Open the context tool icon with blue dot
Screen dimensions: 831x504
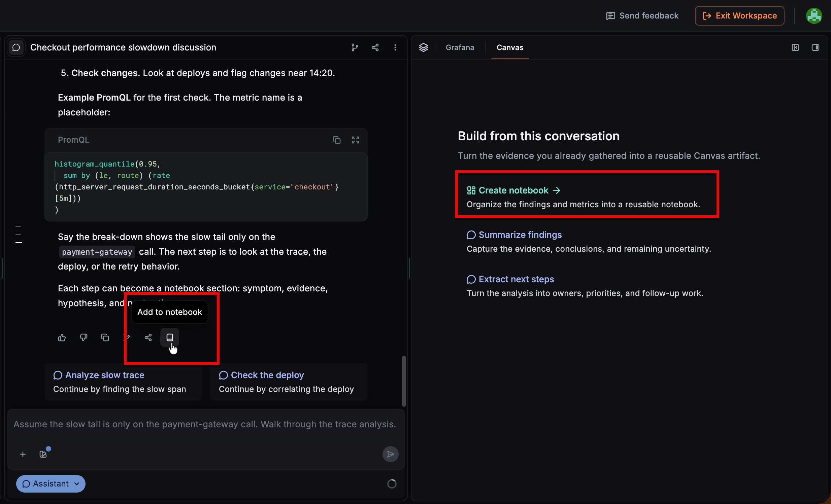tap(43, 455)
